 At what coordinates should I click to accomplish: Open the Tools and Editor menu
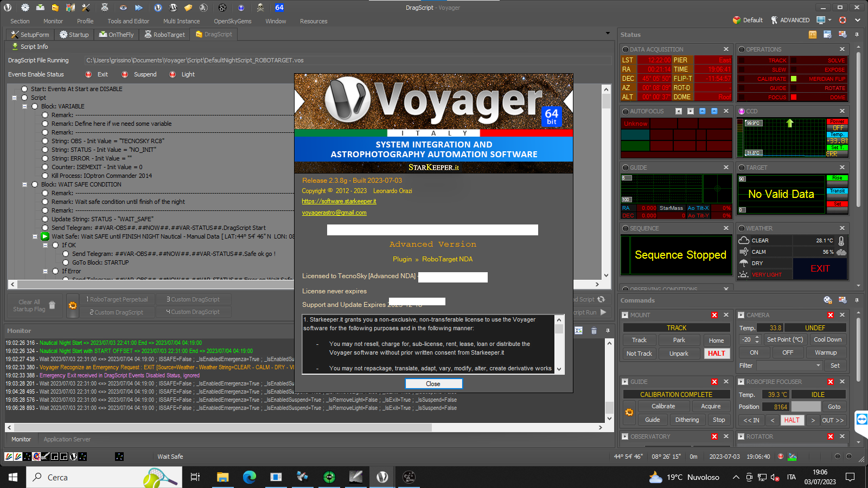point(128,21)
